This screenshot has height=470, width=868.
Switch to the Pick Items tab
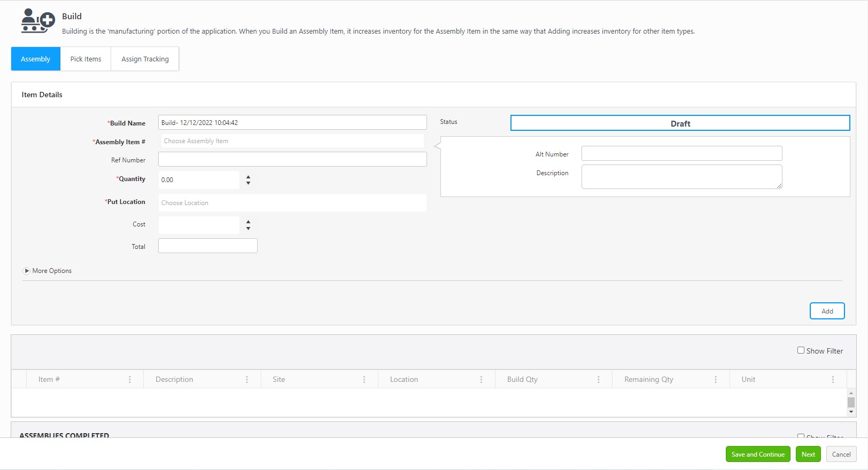(86, 59)
